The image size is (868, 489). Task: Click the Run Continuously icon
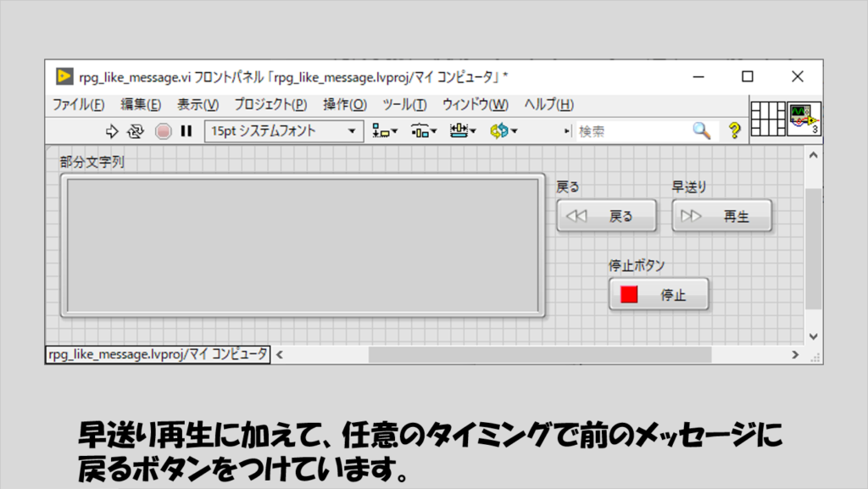coord(136,131)
